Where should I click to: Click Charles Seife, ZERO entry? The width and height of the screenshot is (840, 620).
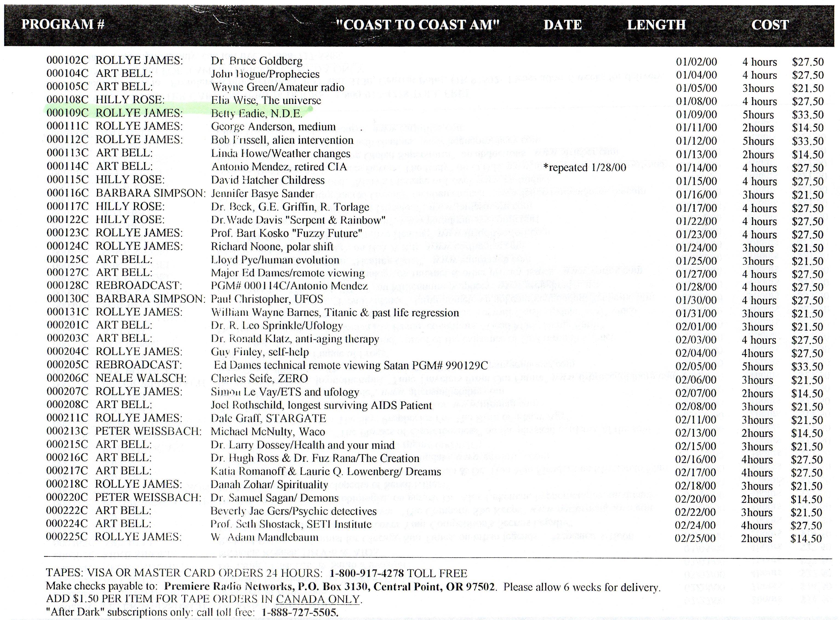(x=259, y=378)
